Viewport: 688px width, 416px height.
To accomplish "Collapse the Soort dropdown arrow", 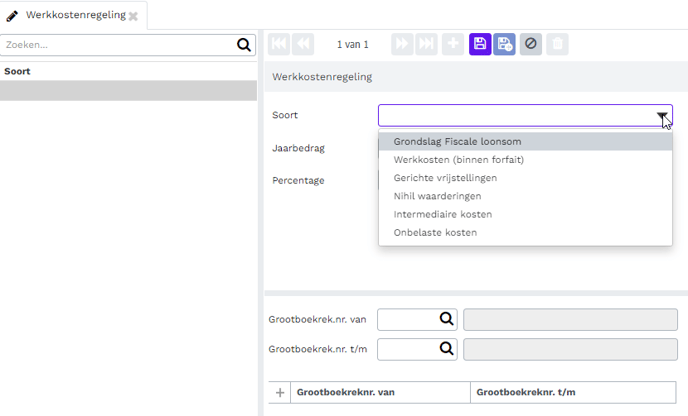I will pyautogui.click(x=662, y=116).
